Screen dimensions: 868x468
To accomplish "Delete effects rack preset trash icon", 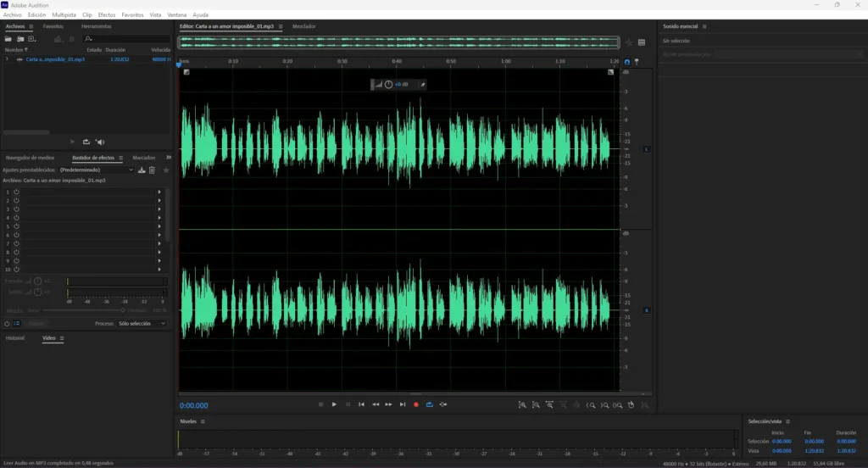I will (x=153, y=170).
